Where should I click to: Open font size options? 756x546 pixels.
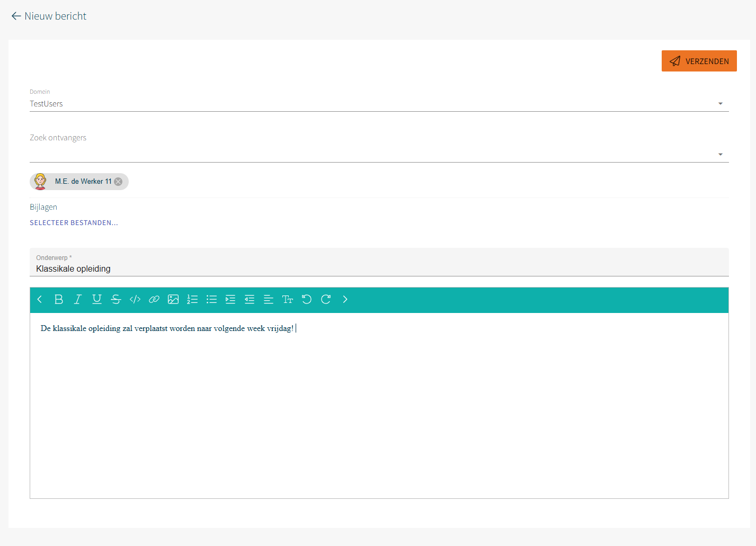[x=288, y=299]
